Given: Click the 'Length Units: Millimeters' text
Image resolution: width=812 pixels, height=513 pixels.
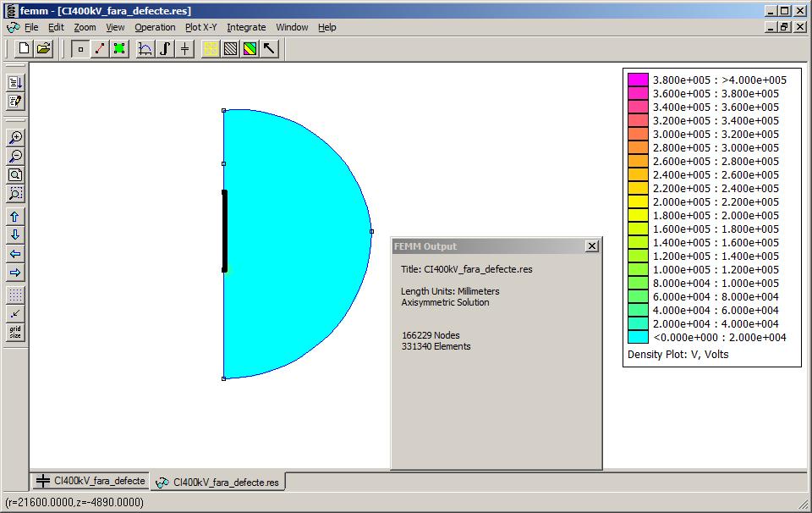Looking at the screenshot, I should [450, 291].
